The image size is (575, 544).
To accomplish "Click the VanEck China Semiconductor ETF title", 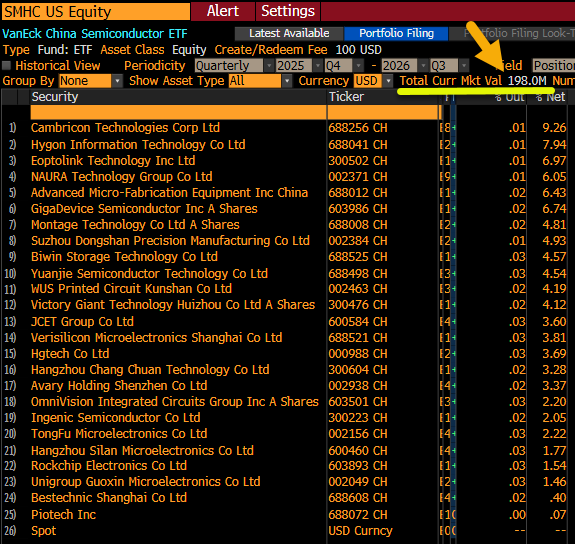I will pos(95,34).
